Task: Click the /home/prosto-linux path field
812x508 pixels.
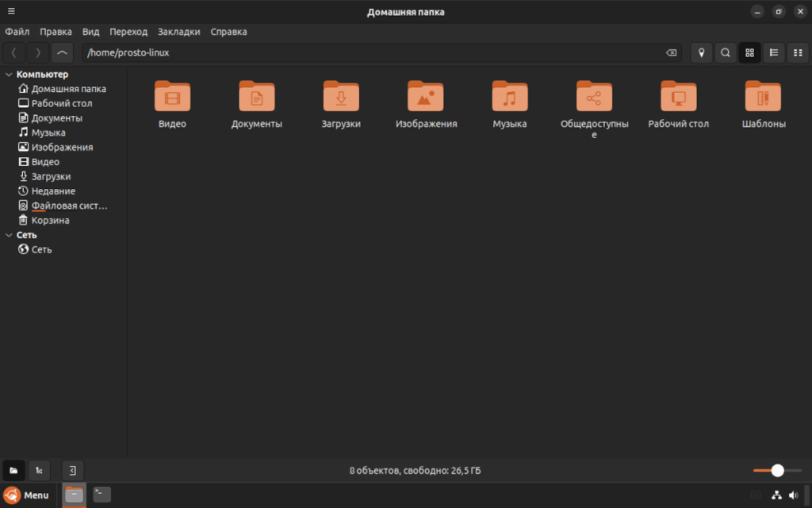Action: (381, 52)
